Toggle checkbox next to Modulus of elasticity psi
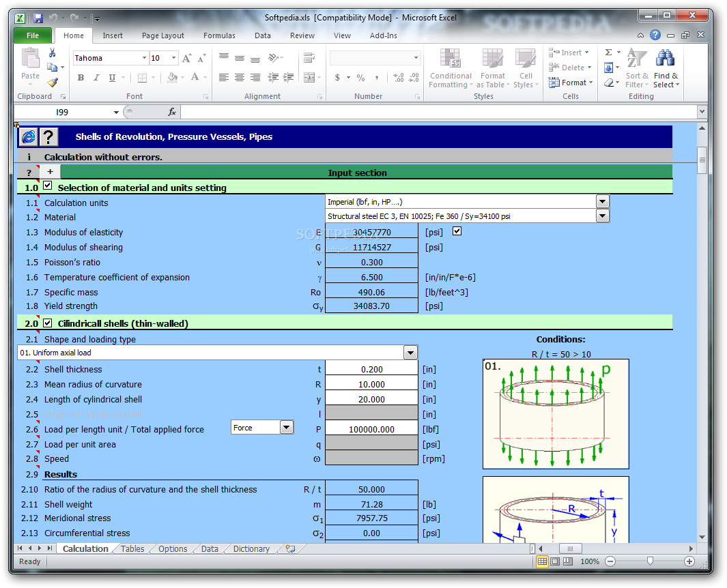Screen dimensions: 727x588 (457, 231)
